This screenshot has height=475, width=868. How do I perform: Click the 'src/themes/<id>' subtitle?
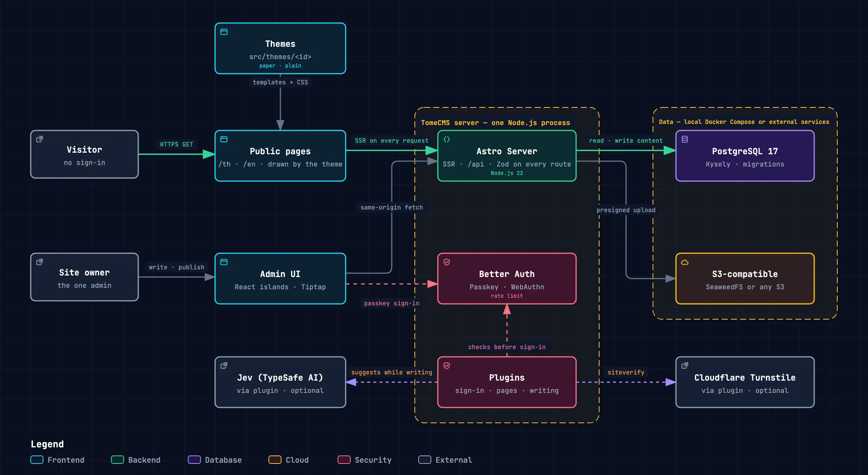(280, 56)
